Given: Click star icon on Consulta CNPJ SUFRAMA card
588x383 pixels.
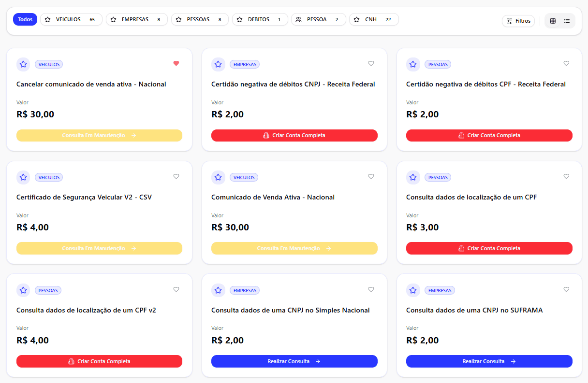Looking at the screenshot, I should click(x=413, y=290).
